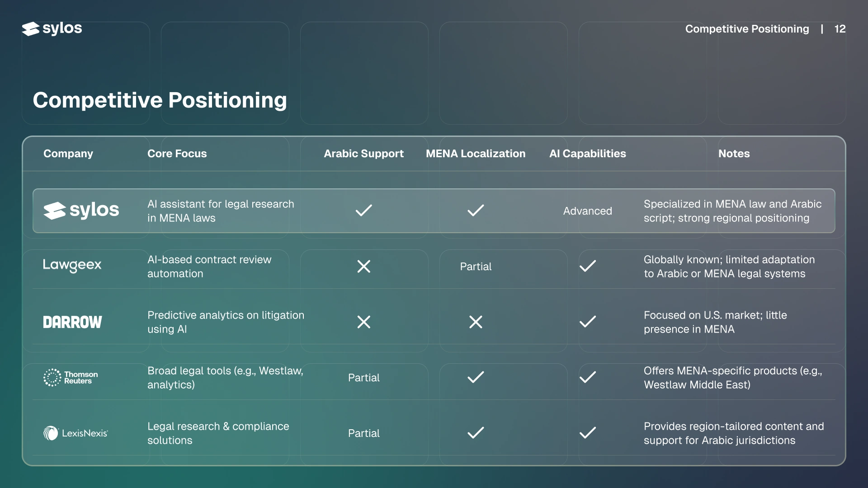Screen dimensions: 868x488
Task: Select 'AI assistant for legal research in MENA laws'
Action: [x=221, y=211]
